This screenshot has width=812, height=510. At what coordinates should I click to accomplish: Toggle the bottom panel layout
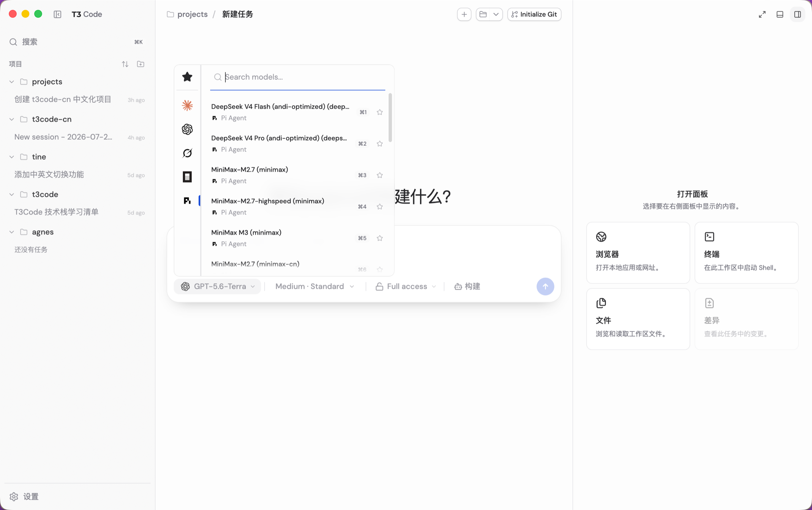coord(780,14)
